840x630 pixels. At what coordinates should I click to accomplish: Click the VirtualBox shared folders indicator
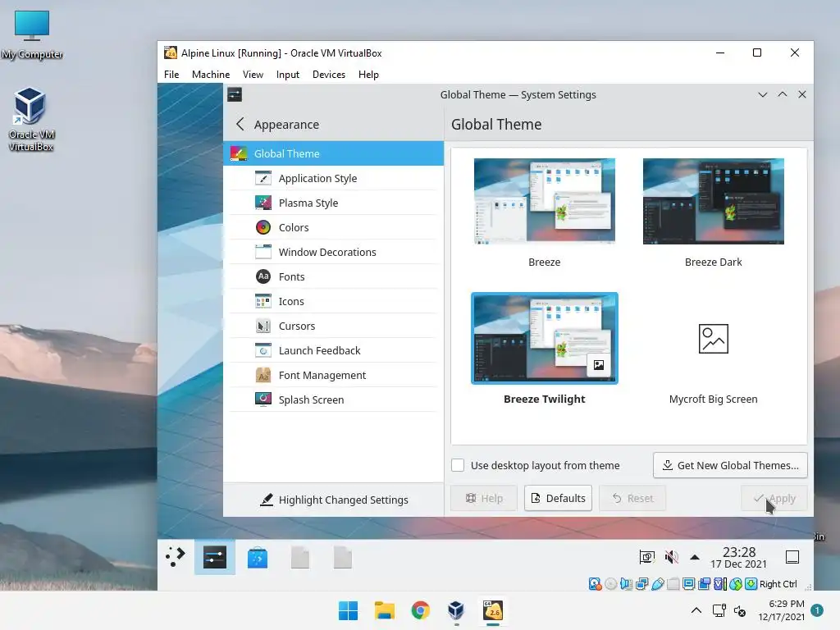673,584
